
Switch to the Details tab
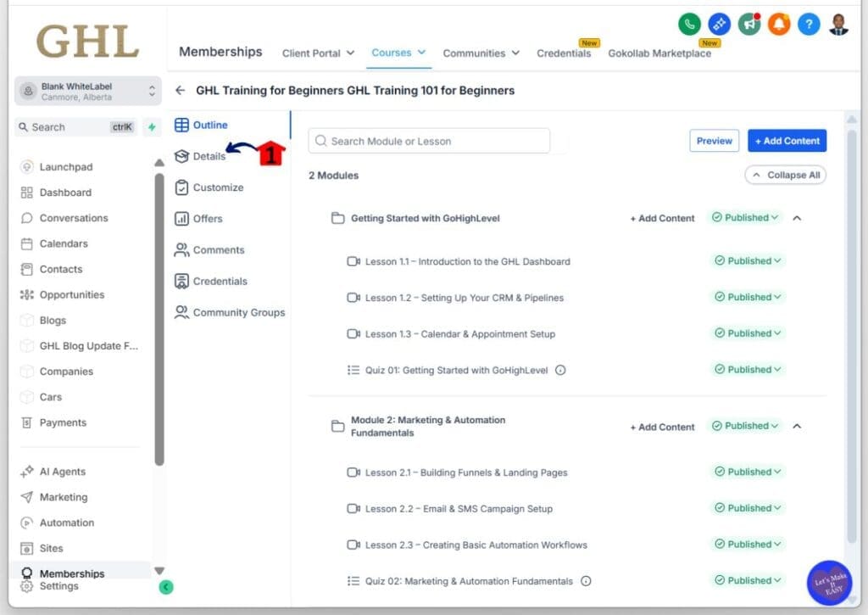(x=209, y=156)
